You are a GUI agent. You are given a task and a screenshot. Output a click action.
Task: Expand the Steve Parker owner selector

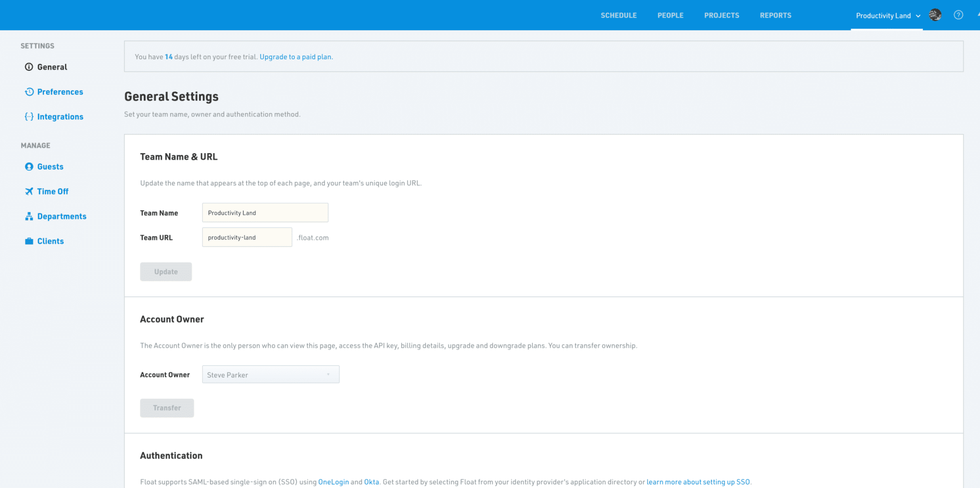coord(270,374)
